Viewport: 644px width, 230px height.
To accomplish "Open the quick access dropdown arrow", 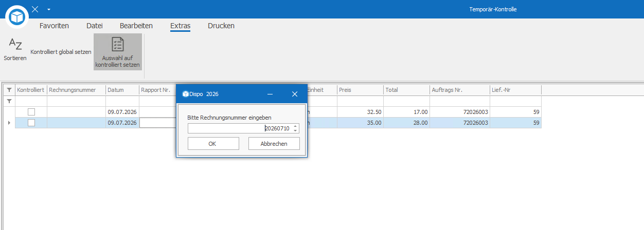I will [x=48, y=9].
